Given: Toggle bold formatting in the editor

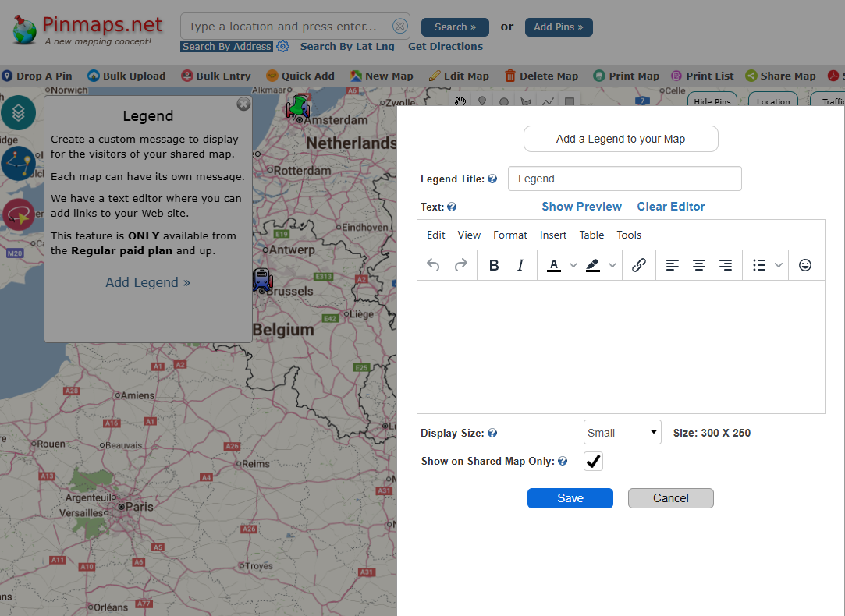Looking at the screenshot, I should click(x=494, y=265).
